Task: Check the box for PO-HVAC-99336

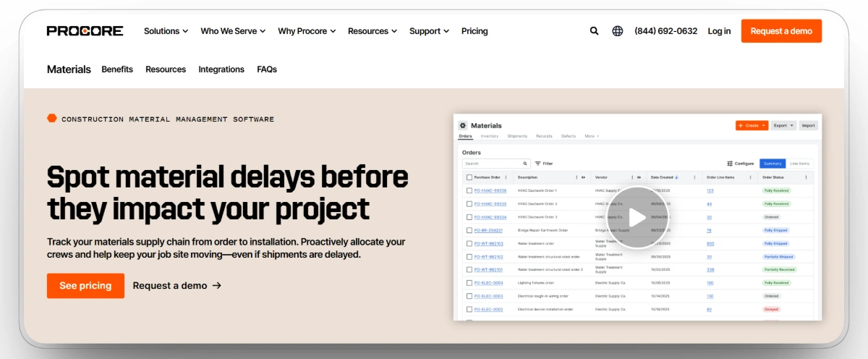Action: click(x=469, y=191)
